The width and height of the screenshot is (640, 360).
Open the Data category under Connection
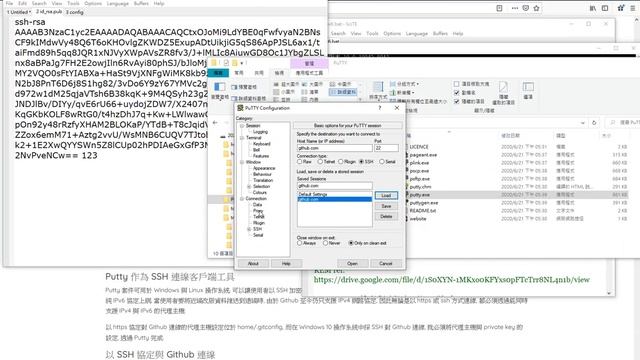coord(258,204)
